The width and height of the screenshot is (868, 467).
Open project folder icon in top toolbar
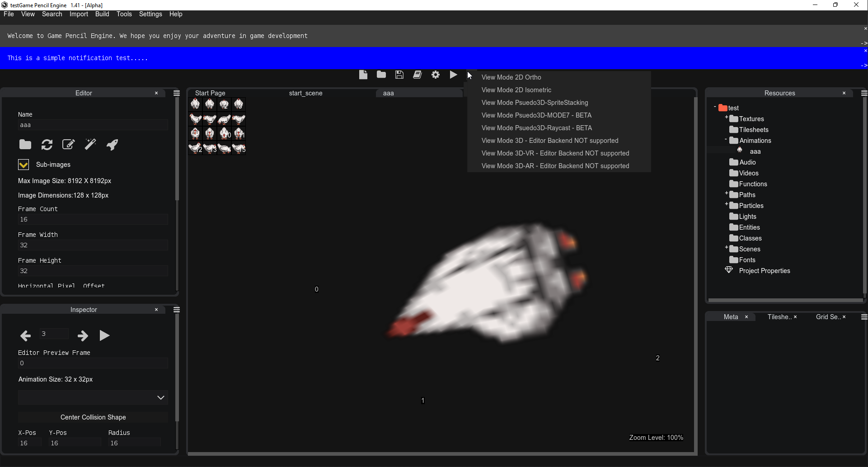tap(381, 75)
